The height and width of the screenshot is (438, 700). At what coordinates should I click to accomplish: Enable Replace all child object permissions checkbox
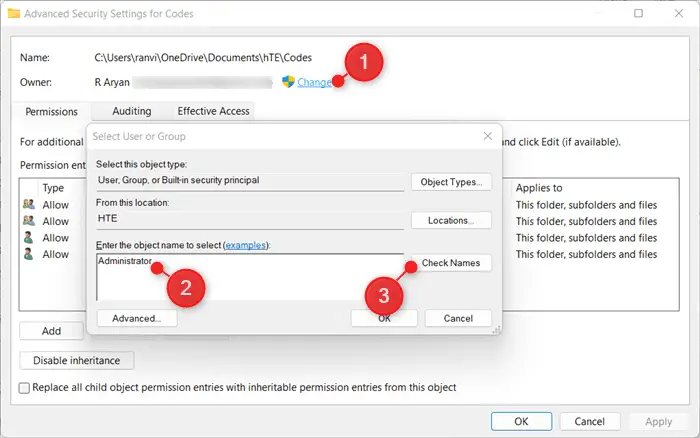click(x=25, y=388)
